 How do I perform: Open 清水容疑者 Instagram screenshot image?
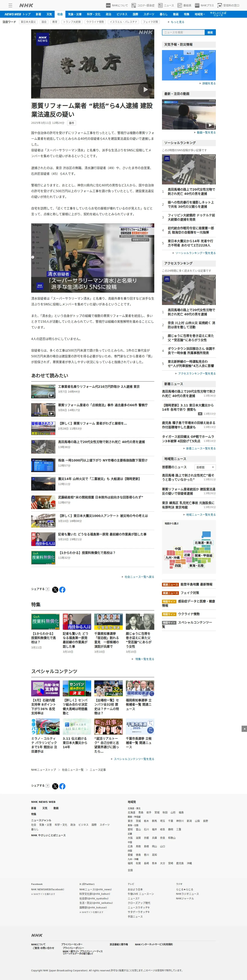(93, 258)
